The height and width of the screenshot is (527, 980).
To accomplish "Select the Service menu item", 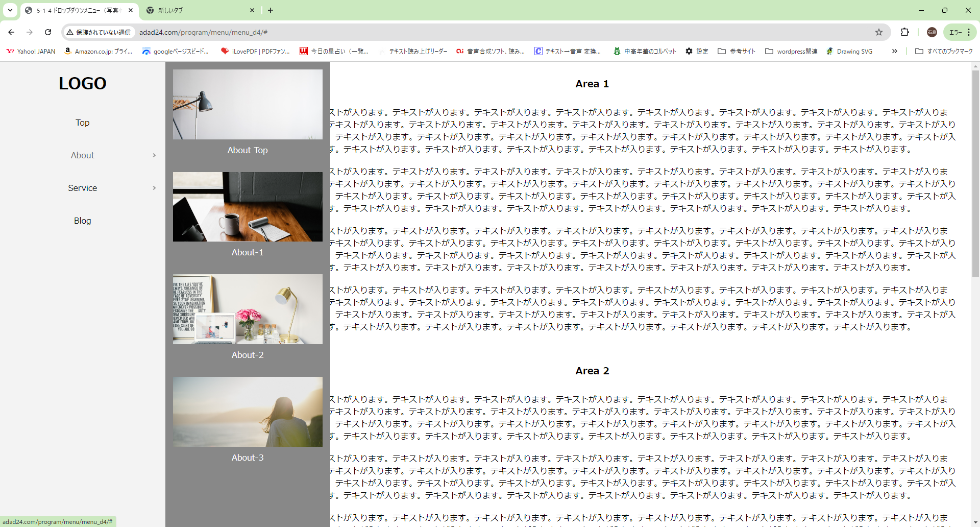I will [x=83, y=188].
